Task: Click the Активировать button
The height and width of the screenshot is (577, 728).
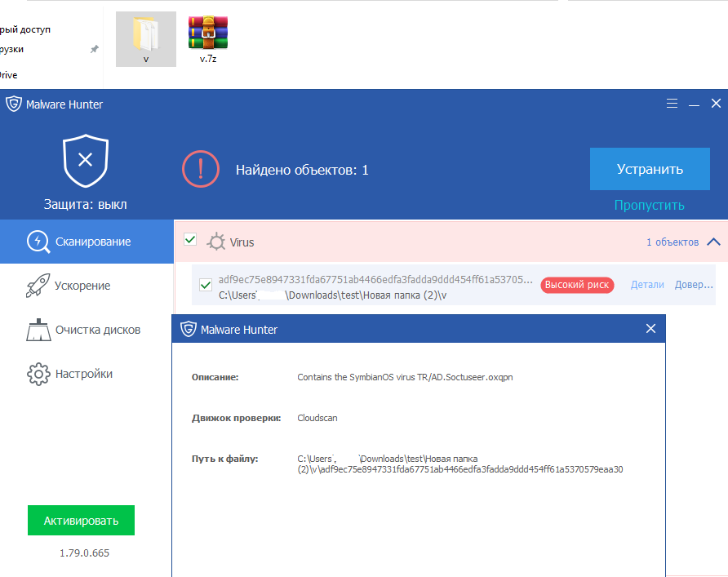Action: pyautogui.click(x=82, y=521)
